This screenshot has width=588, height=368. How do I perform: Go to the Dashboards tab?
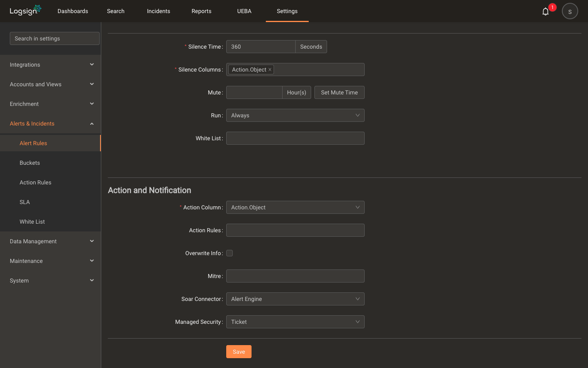(73, 11)
